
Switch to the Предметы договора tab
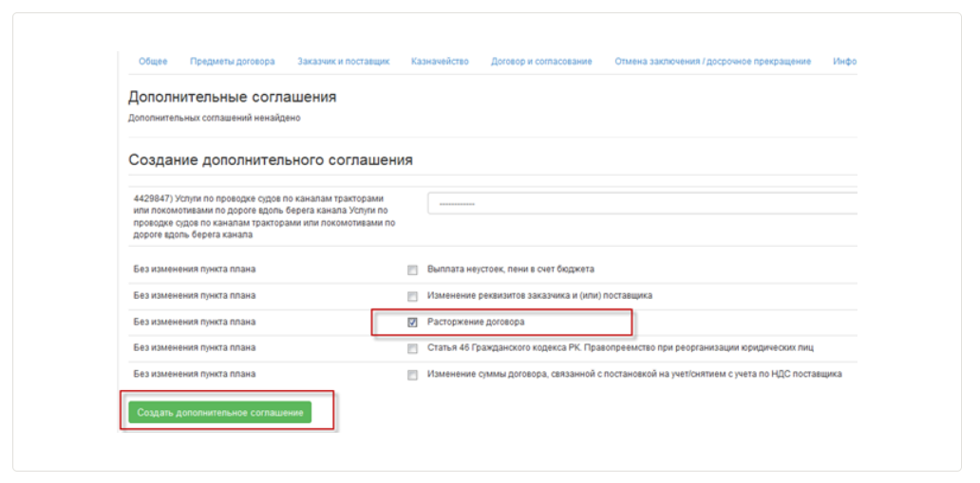[x=233, y=62]
